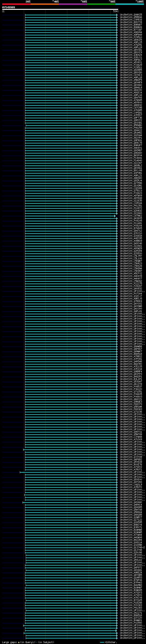
Task: Open hit UniRef100_P22275
Action: [131, 284]
